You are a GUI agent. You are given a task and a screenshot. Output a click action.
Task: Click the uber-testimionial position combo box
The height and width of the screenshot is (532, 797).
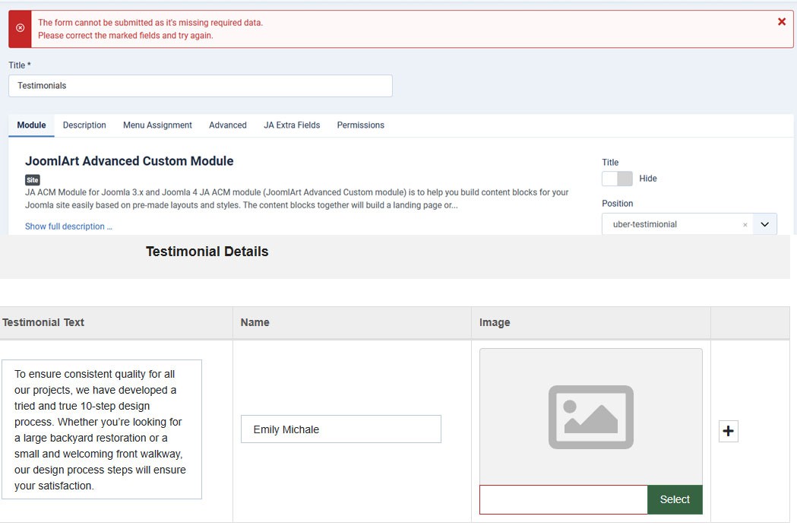pyautogui.click(x=672, y=225)
